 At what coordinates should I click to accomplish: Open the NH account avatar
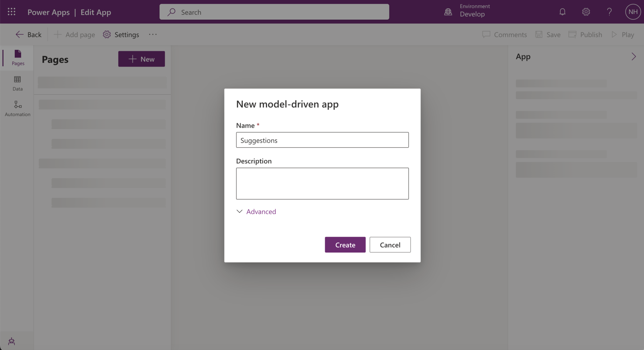pyautogui.click(x=633, y=12)
